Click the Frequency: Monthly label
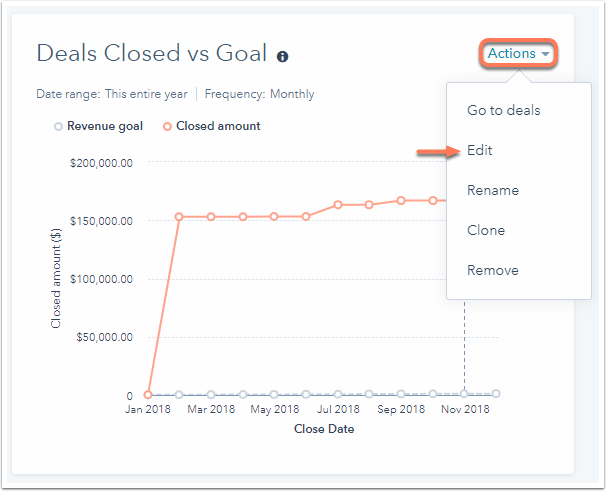Image resolution: width=606 pixels, height=491 pixels. click(260, 94)
